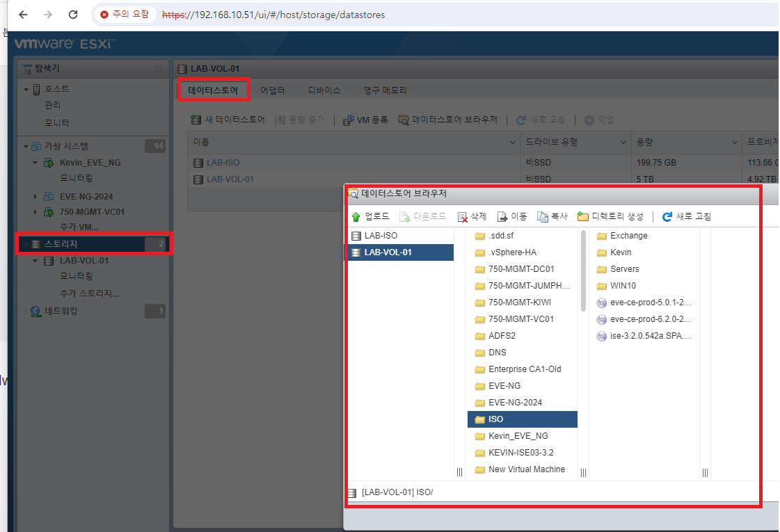Viewport: 780px width, 532px height.
Task: Open LAB-VOL-01 datastore link in table
Action: tap(230, 179)
